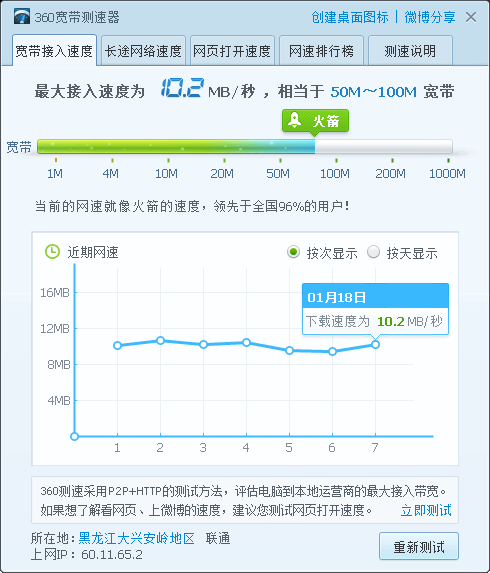Image resolution: width=490 pixels, height=573 pixels.
Task: Click chart data point for test 5
Action: pos(289,350)
